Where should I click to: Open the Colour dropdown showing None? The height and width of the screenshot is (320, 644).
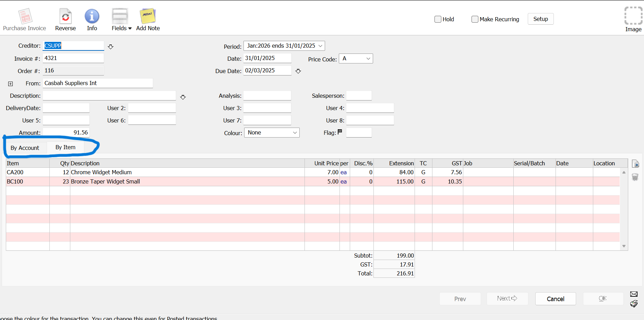point(272,133)
